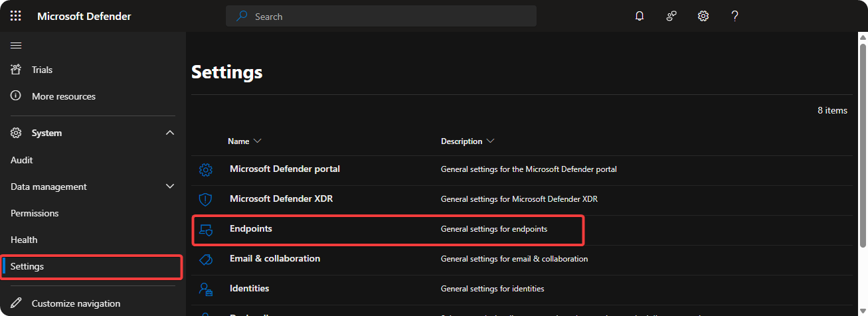
Task: Click the Microsoft Defender XDR shield icon
Action: point(206,199)
